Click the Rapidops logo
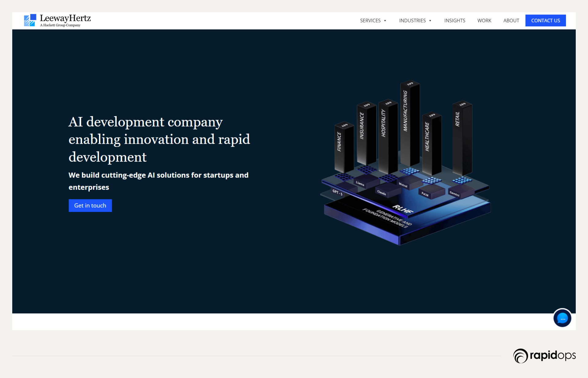The width and height of the screenshot is (588, 378). coord(544,356)
